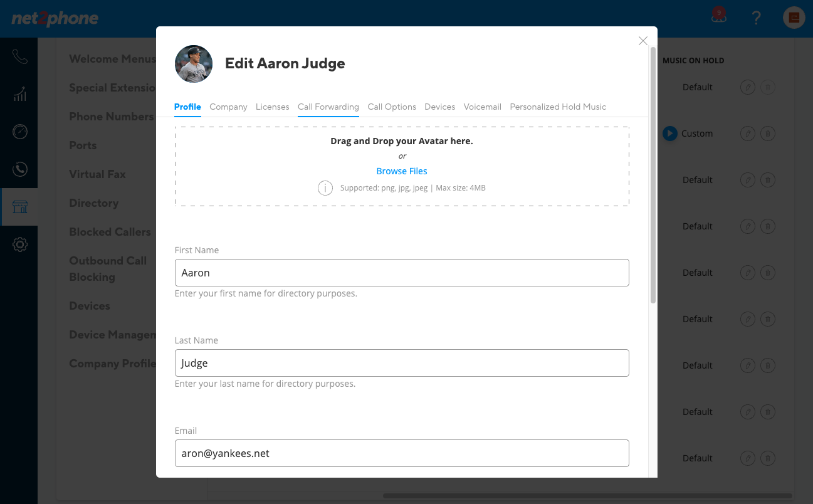The width and height of the screenshot is (813, 504).
Task: Open the settings gear sidebar icon
Action: [19, 244]
